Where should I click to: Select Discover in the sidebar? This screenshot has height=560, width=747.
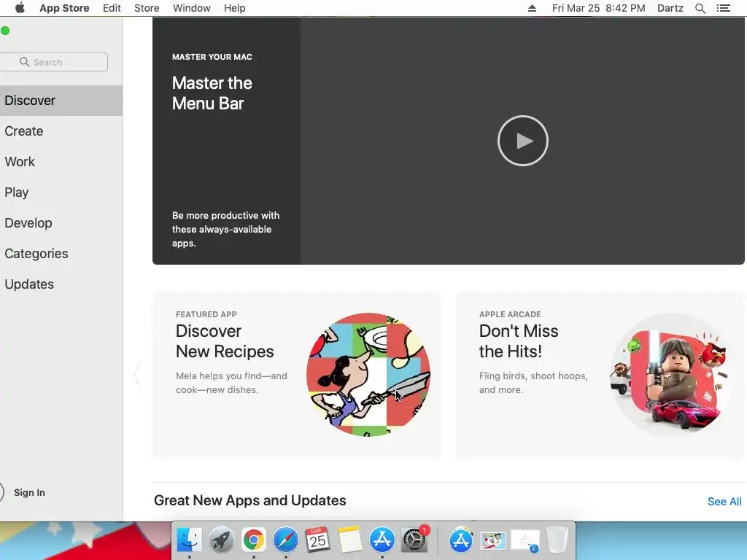click(x=61, y=101)
